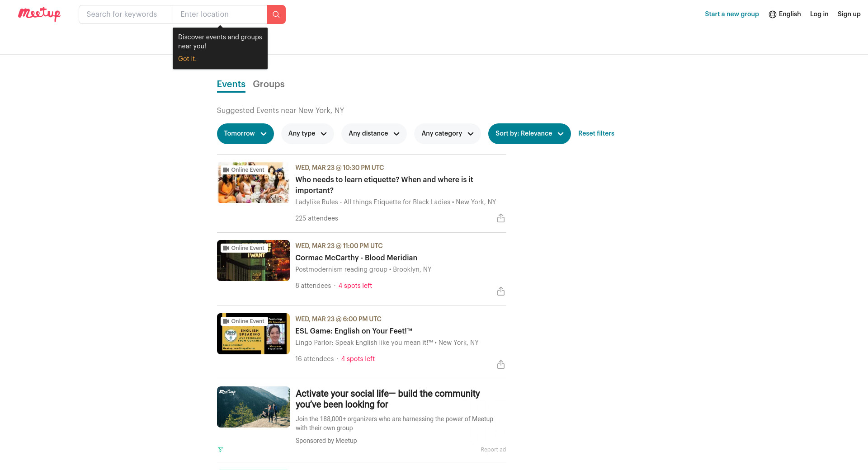Viewport: 868px width, 470px height.
Task: Click the red search magnifier button
Action: point(276,14)
